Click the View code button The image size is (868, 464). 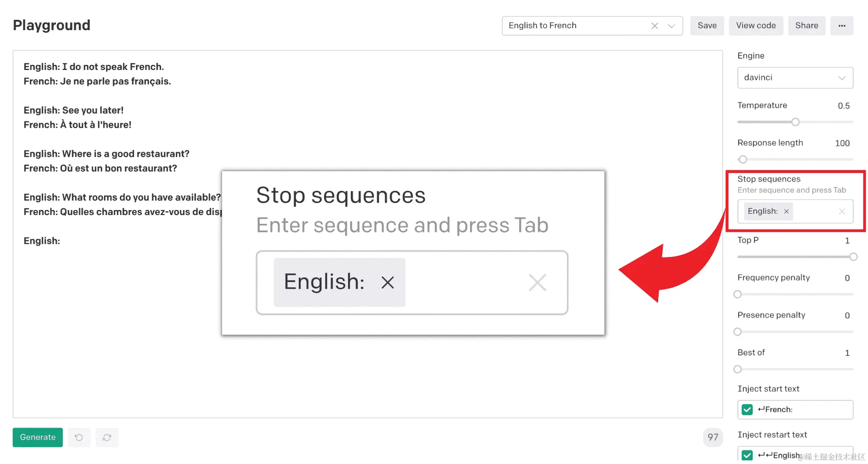pyautogui.click(x=756, y=25)
